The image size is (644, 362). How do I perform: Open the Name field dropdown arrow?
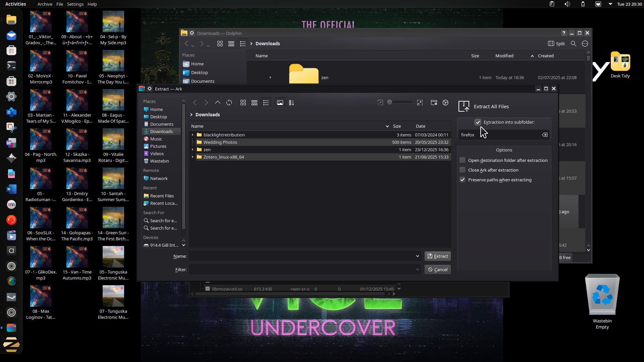[417, 256]
